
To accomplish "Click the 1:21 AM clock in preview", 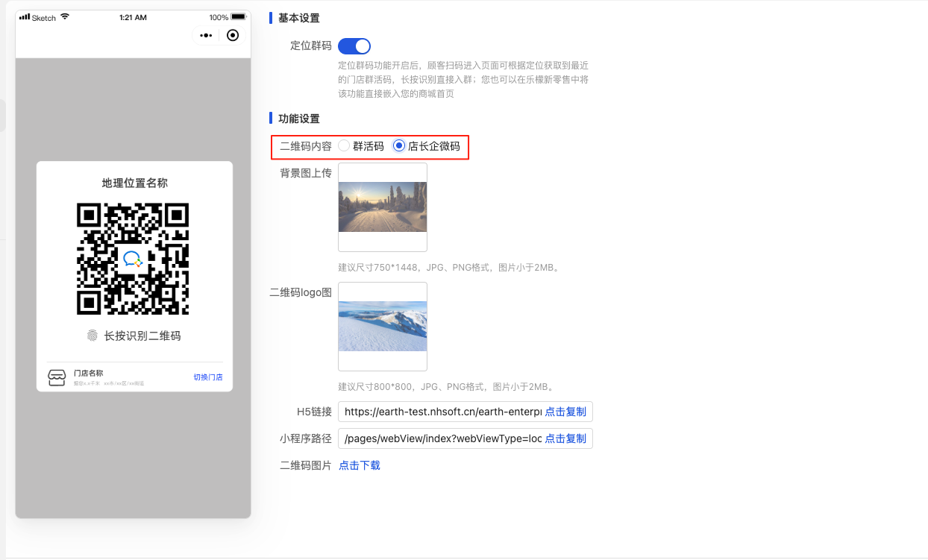I will pyautogui.click(x=133, y=17).
